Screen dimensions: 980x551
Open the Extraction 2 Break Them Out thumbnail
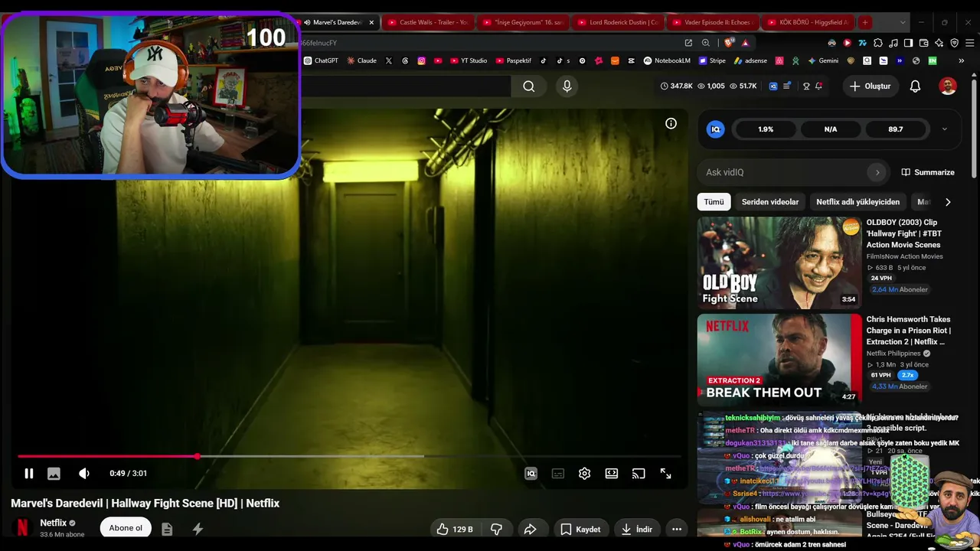click(x=779, y=360)
